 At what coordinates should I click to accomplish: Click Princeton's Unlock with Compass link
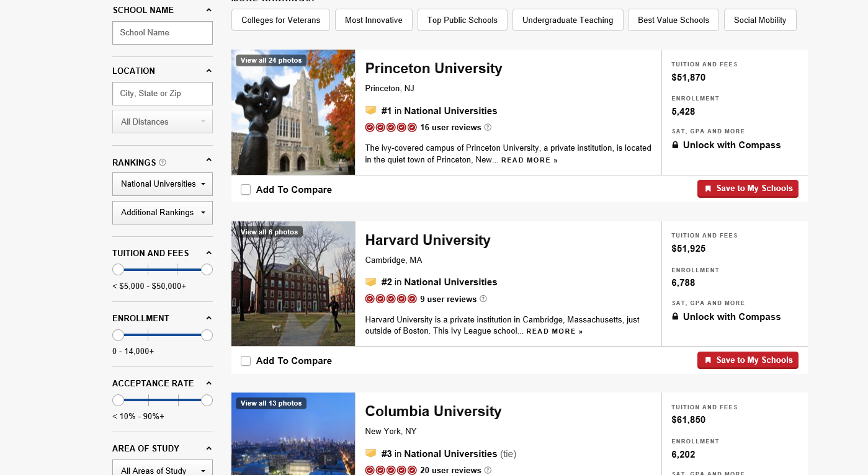point(732,145)
